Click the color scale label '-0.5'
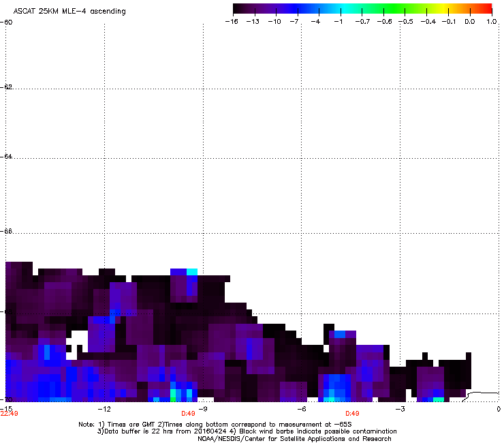This screenshot has width=504, height=443. point(406,22)
